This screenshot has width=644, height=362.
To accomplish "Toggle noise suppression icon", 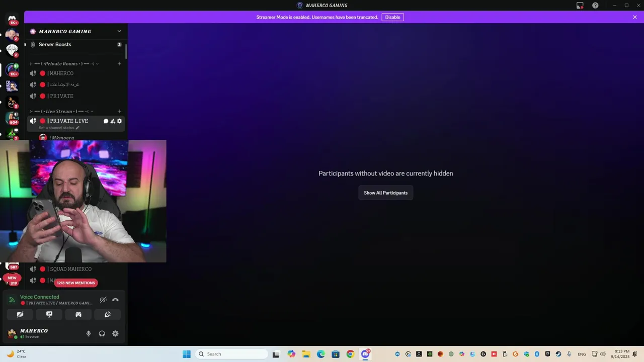I will coord(103,300).
